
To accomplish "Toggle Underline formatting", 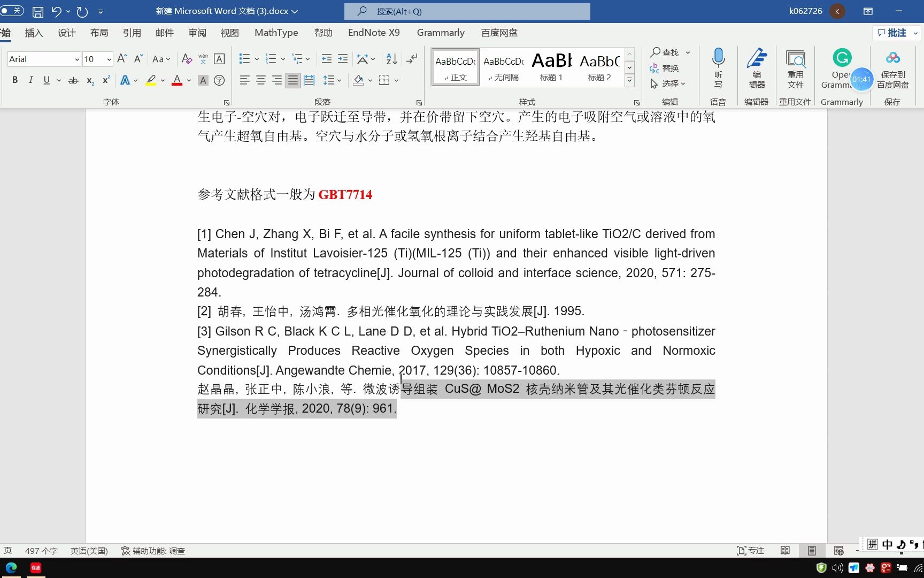I will click(x=47, y=80).
